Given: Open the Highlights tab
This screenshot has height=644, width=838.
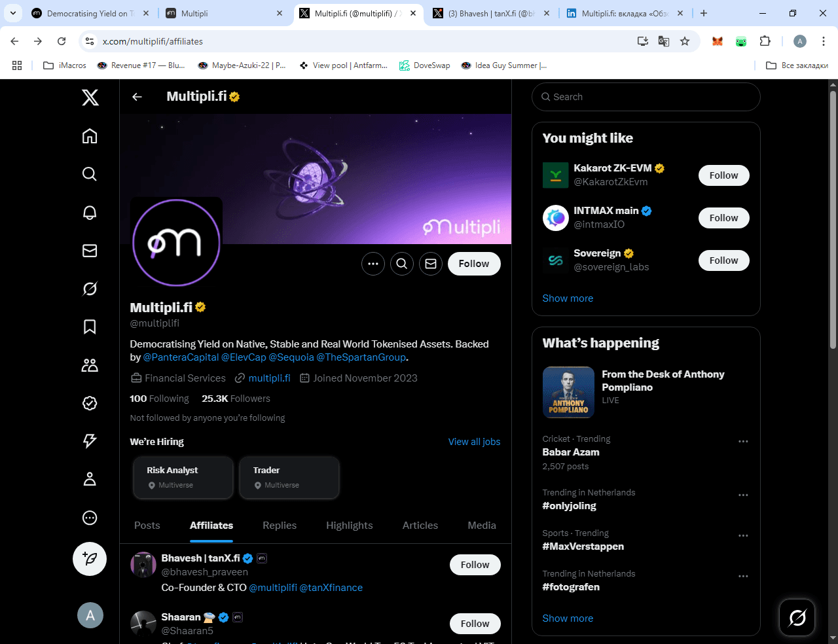Looking at the screenshot, I should [x=350, y=526].
